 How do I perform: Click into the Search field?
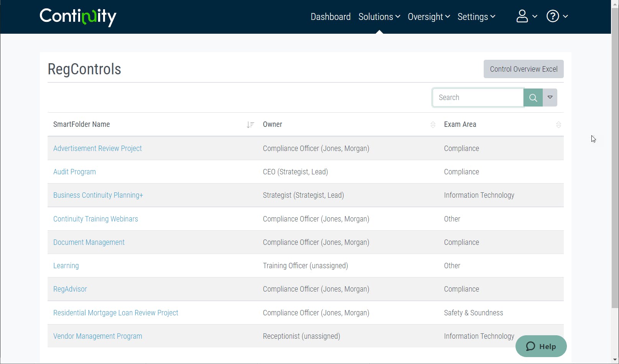coord(478,98)
